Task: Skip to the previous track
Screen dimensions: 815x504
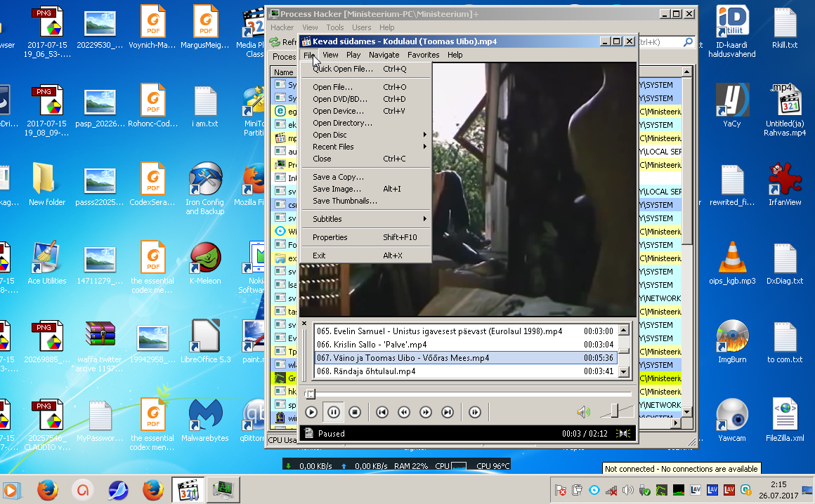Action: click(x=382, y=412)
